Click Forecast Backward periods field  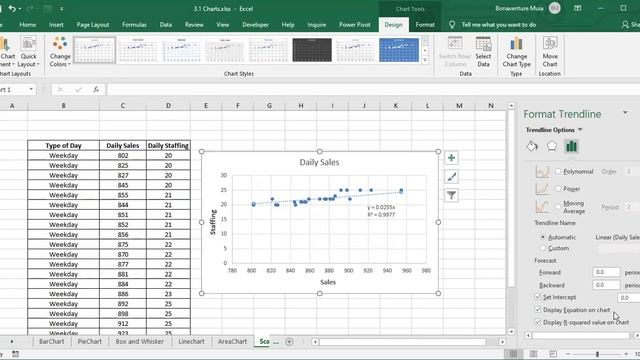click(606, 284)
